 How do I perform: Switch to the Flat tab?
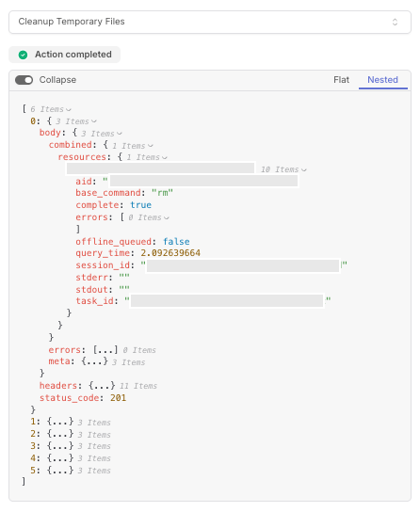click(x=341, y=80)
